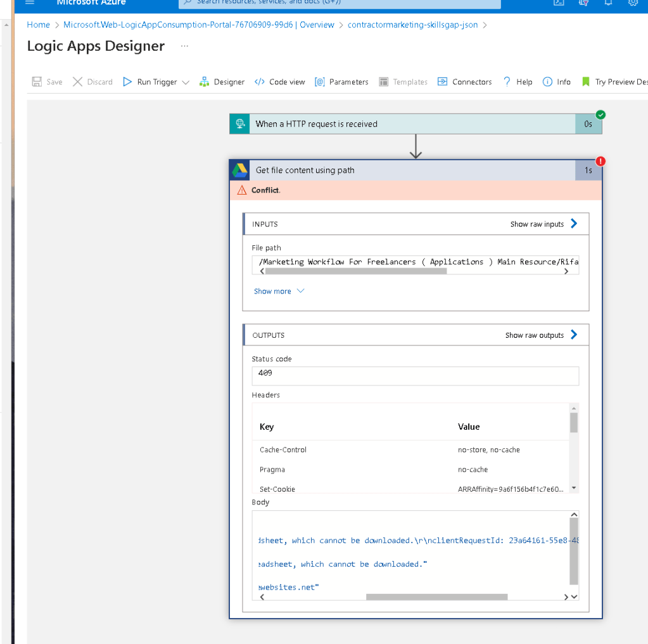Click the Body vertical scrollbar thumb
This screenshot has height=644, width=648.
574,551
